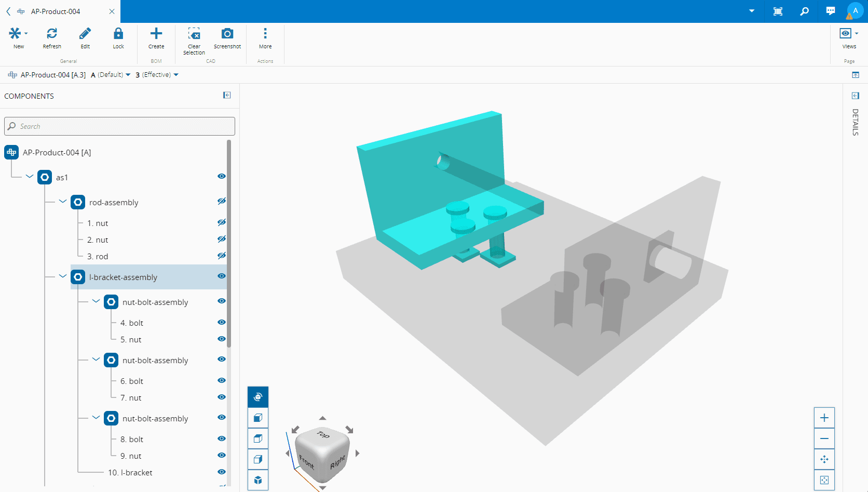Zoom out using the minus button
The height and width of the screenshot is (492, 868).
[x=824, y=438]
